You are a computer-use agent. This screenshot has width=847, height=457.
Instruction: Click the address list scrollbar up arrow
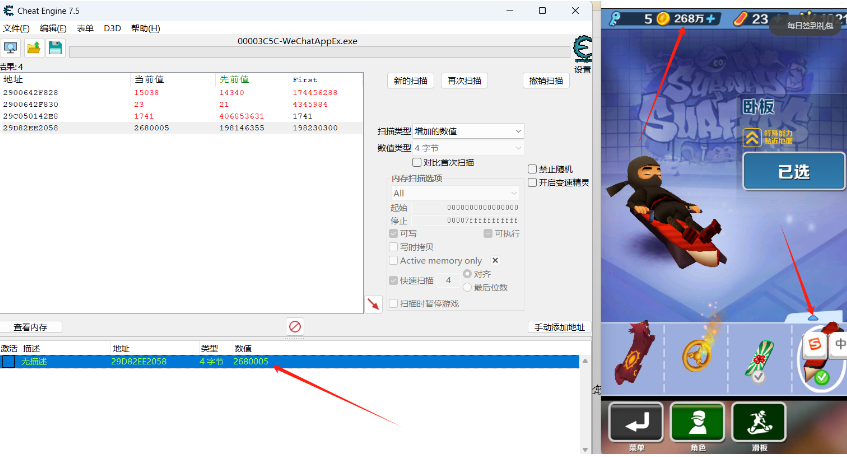[585, 361]
